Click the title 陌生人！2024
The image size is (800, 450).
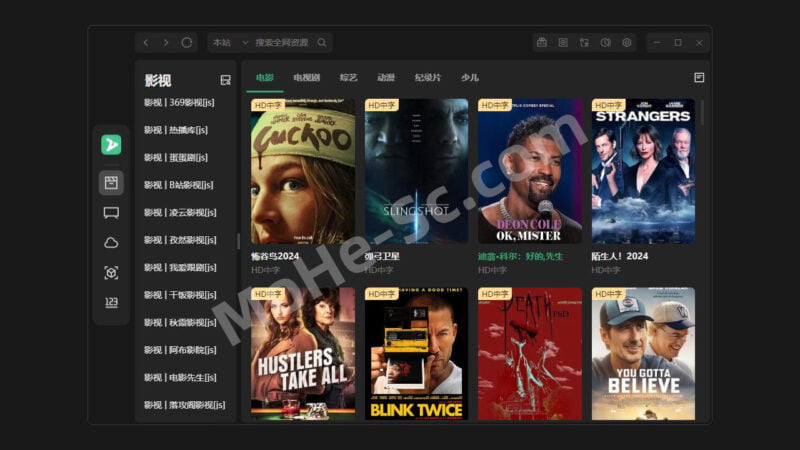pos(620,257)
